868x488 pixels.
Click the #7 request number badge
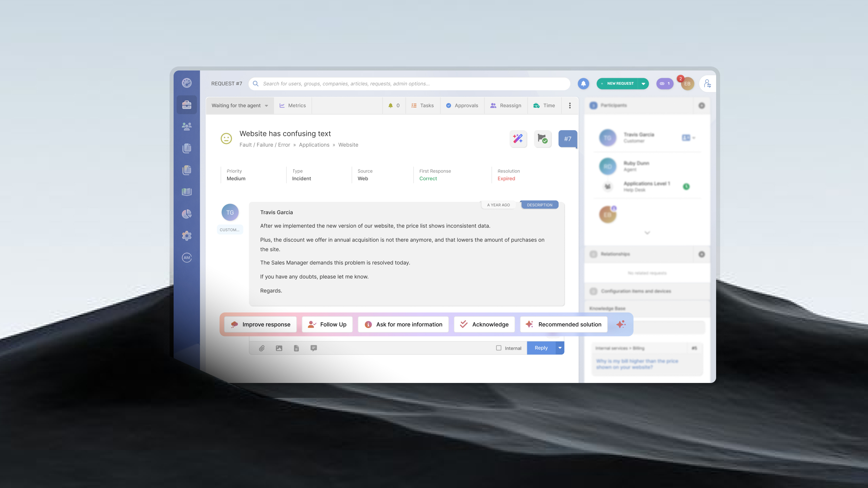[x=568, y=139]
